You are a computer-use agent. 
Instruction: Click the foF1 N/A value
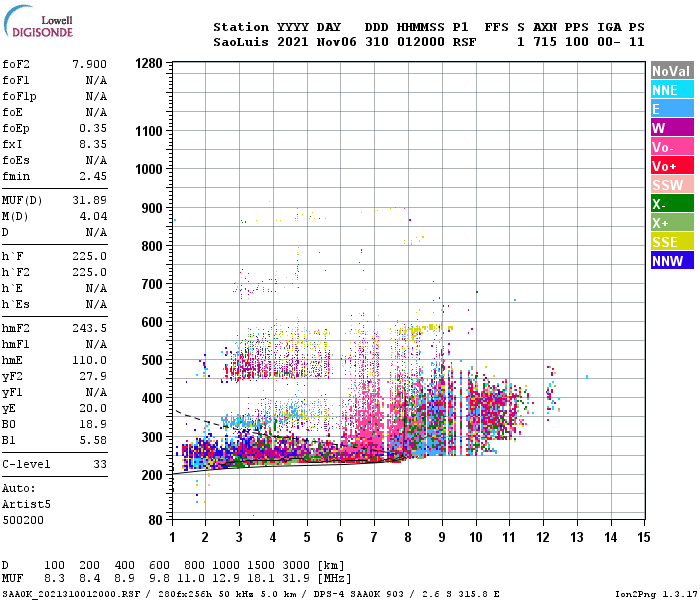96,80
